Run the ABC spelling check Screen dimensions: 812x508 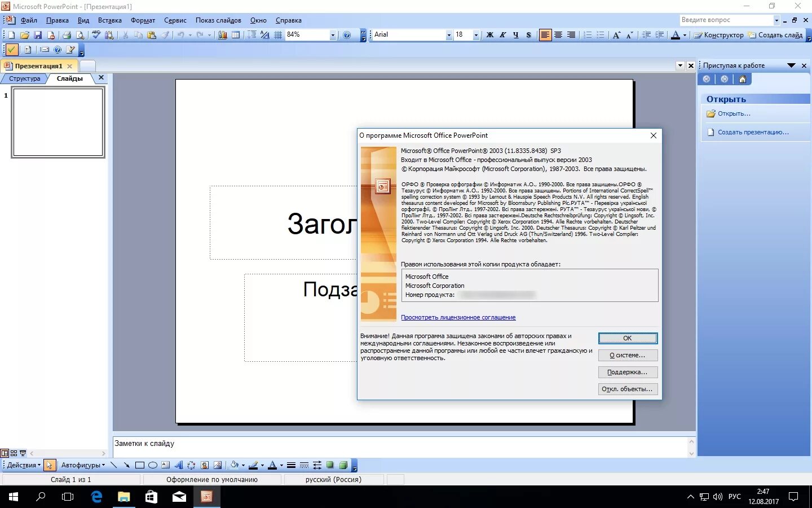click(96, 35)
